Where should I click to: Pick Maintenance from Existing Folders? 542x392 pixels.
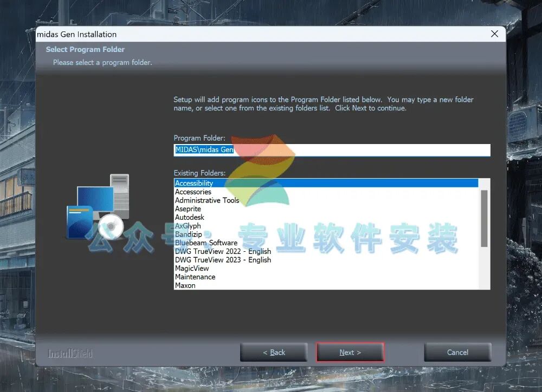(326, 277)
